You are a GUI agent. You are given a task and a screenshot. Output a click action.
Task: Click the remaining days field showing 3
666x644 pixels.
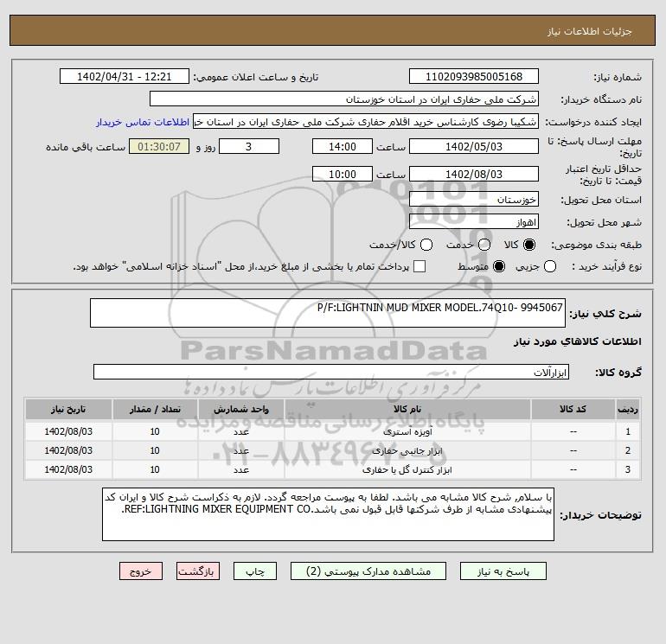249,147
